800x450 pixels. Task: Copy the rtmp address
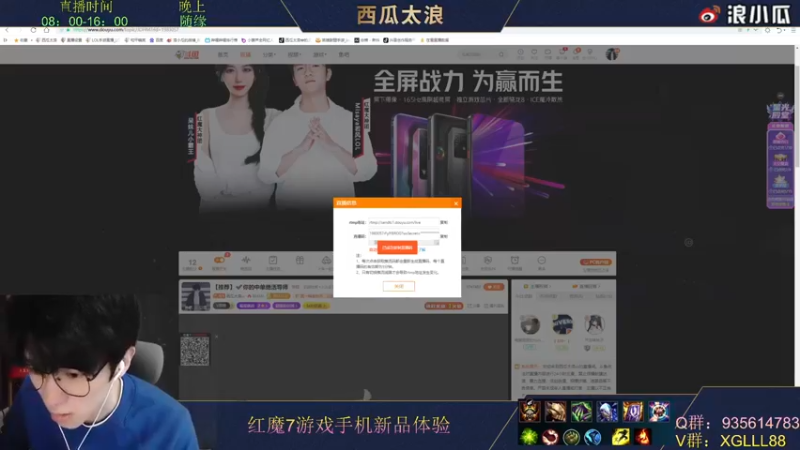444,222
